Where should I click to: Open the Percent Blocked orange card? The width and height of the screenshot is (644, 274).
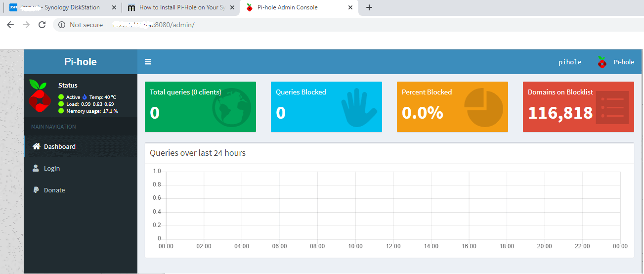(452, 107)
